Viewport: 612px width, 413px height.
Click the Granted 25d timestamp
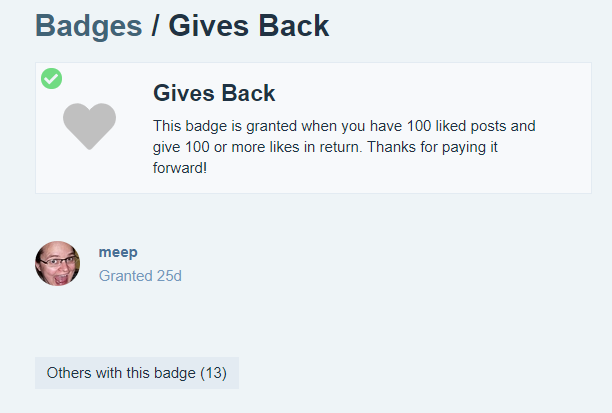pyautogui.click(x=140, y=276)
